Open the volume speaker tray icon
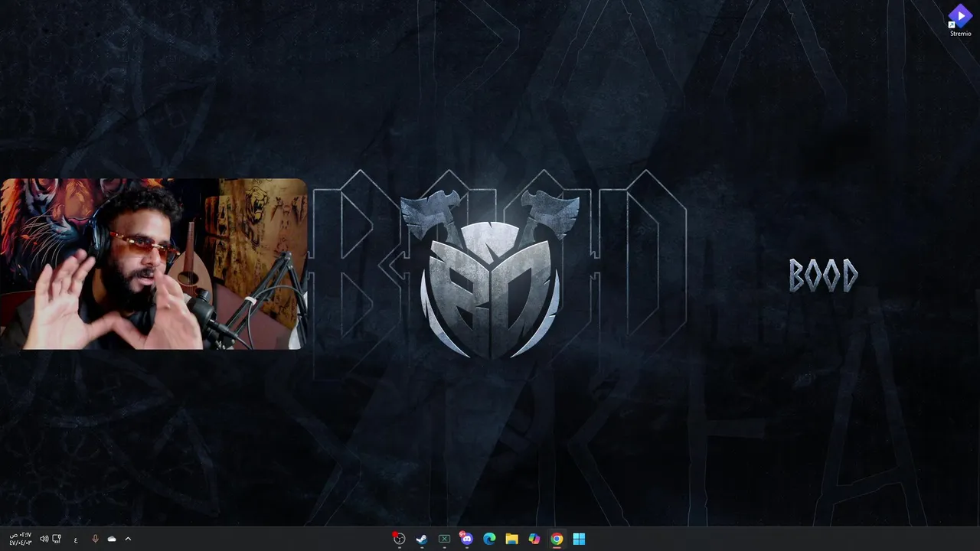This screenshot has width=980, height=551. 44,540
